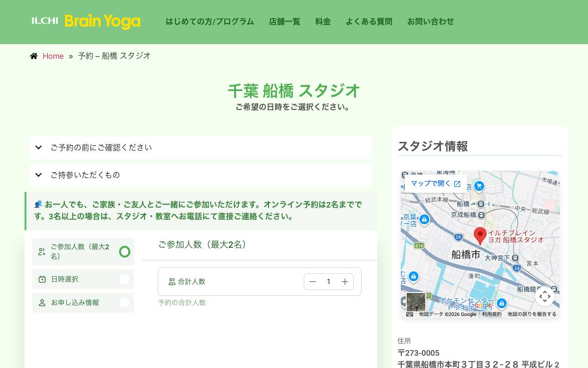
Task: Click the green circle on participants step
Action: (124, 252)
